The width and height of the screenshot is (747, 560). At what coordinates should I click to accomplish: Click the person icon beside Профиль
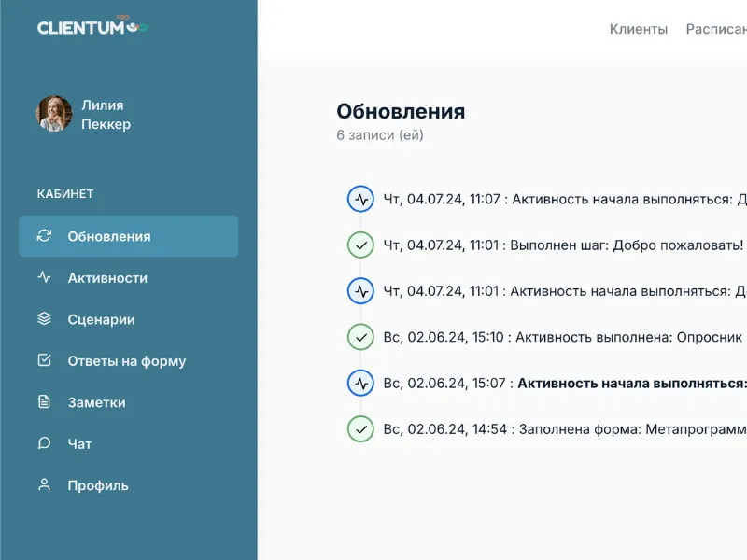(44, 485)
